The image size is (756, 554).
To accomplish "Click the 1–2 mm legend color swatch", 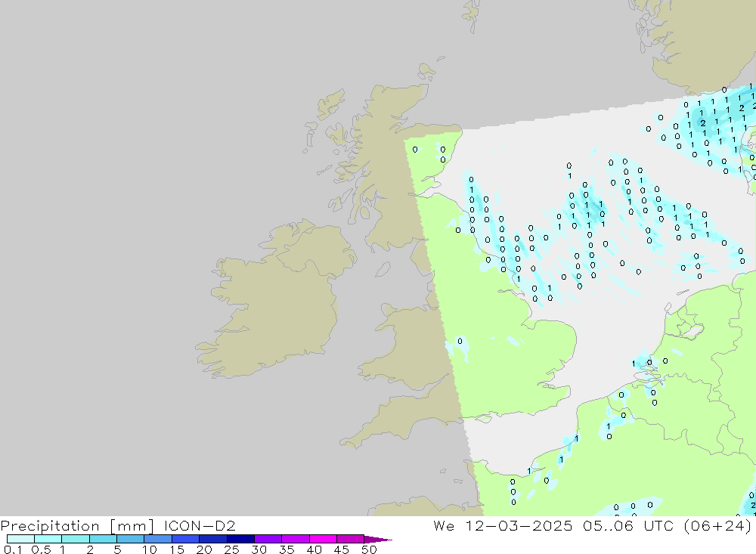I will coord(75,539).
